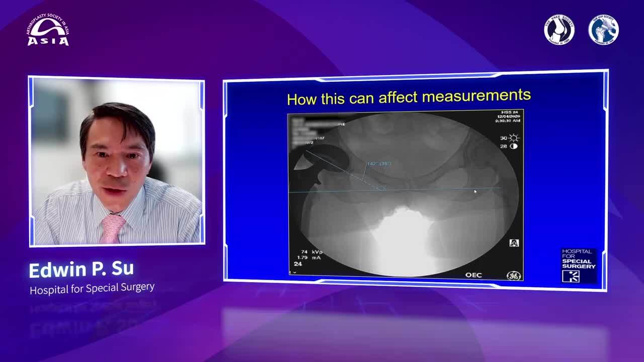The image size is (644, 362).
Task: Click the '24' image number at lower left
Action: click(298, 264)
